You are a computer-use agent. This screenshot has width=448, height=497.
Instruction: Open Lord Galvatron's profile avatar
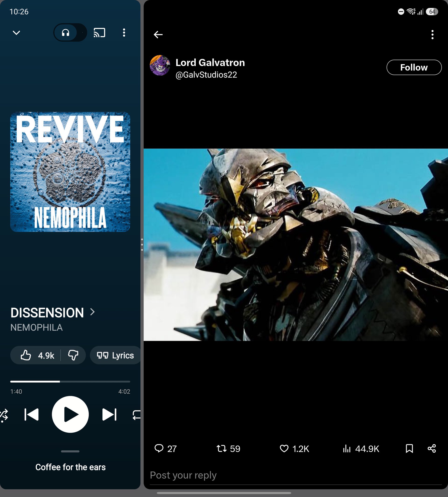(160, 65)
